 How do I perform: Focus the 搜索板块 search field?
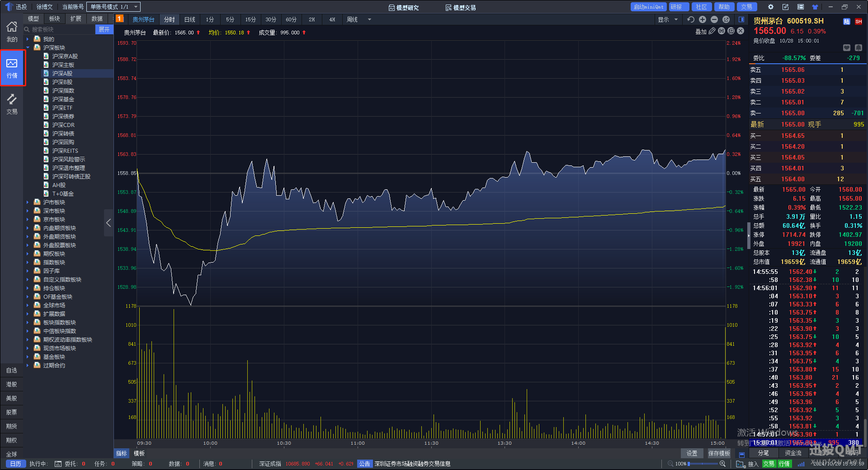tap(59, 29)
